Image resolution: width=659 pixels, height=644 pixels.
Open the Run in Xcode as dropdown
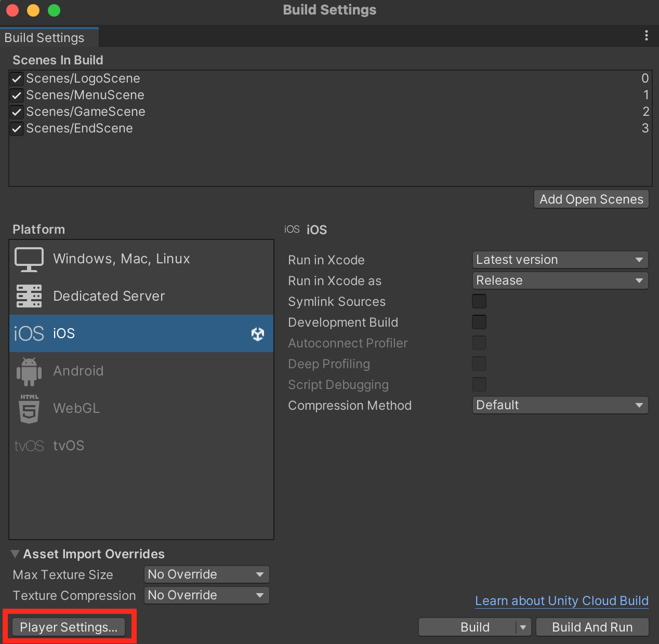(x=560, y=280)
